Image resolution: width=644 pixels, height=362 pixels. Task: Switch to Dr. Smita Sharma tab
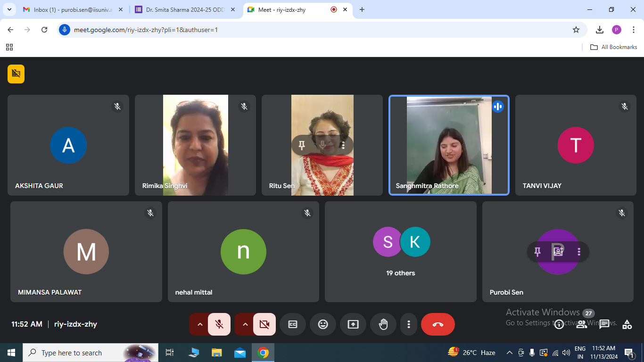(x=185, y=9)
